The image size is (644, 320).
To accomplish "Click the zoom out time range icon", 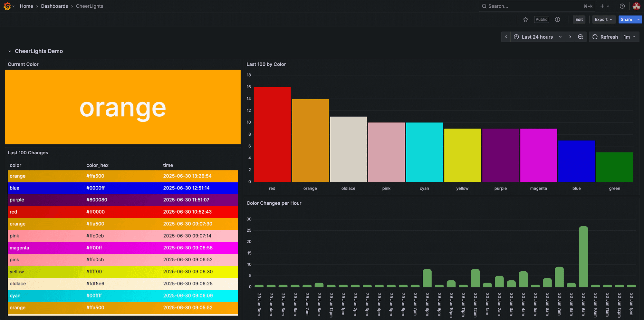I will [x=581, y=37].
